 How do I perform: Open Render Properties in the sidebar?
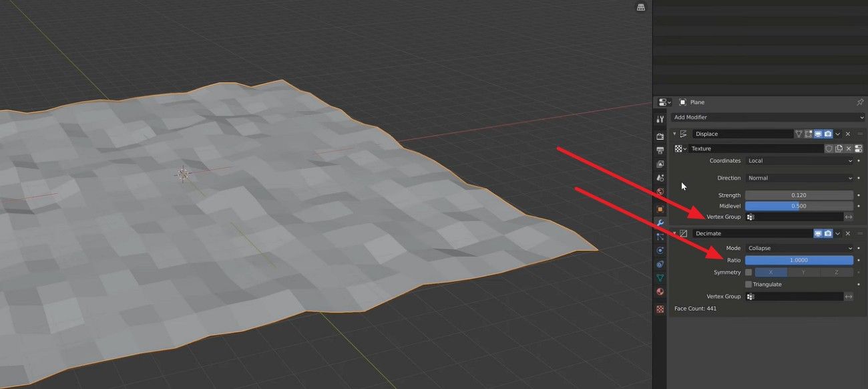[660, 134]
